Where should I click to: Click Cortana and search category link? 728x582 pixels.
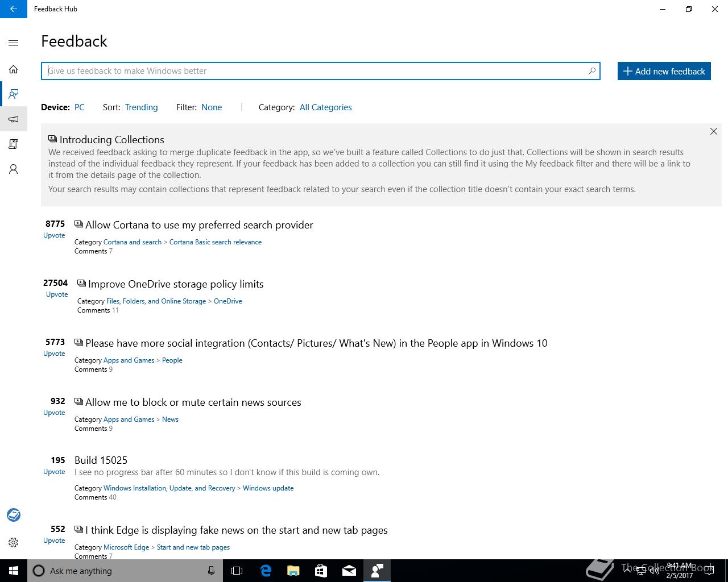(133, 242)
